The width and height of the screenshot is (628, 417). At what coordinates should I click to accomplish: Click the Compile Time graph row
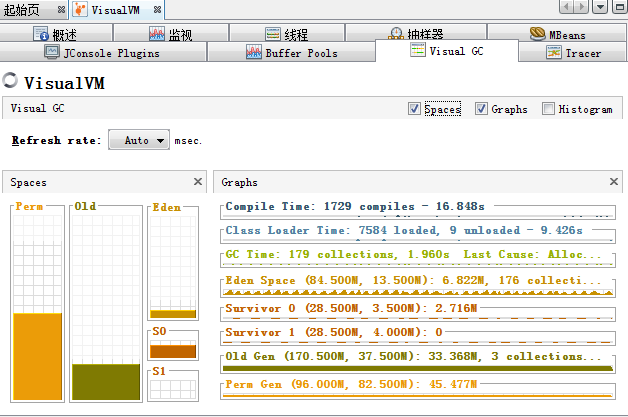pyautogui.click(x=417, y=210)
